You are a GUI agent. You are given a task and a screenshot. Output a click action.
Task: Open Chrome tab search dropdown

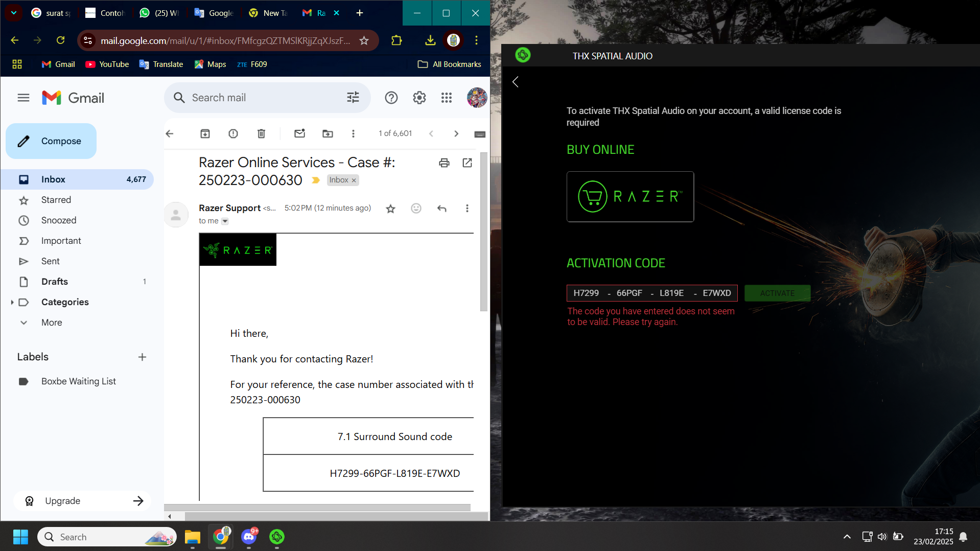point(13,13)
